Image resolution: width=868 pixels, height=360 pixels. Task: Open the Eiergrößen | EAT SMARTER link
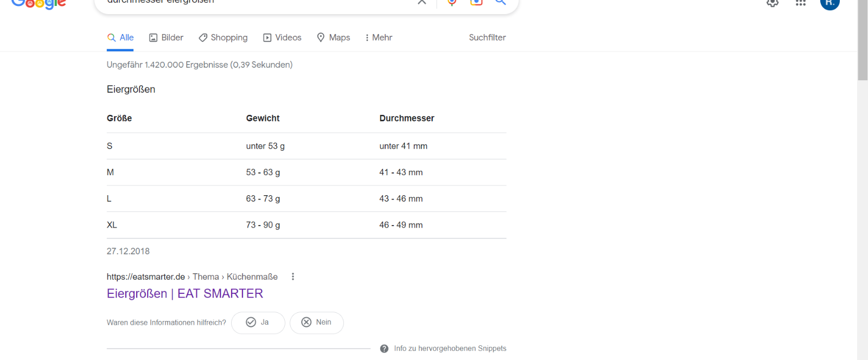click(185, 294)
